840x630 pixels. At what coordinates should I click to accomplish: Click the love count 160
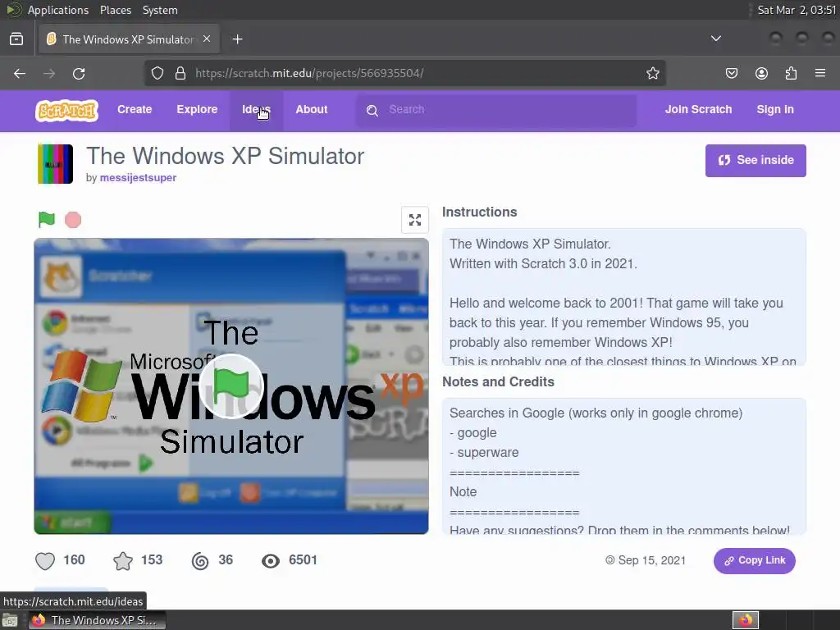74,560
